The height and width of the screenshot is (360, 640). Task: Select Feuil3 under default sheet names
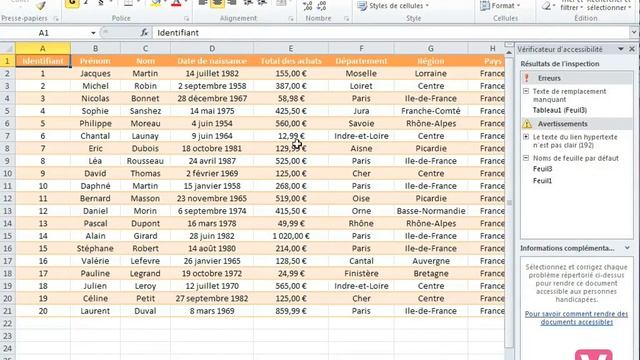[542, 169]
